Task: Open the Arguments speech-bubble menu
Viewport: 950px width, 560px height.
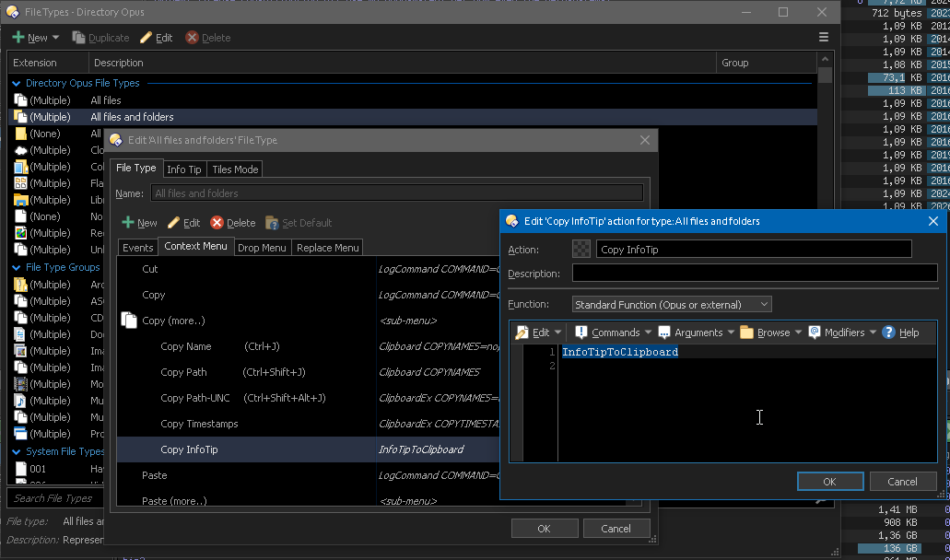Action: tap(664, 332)
